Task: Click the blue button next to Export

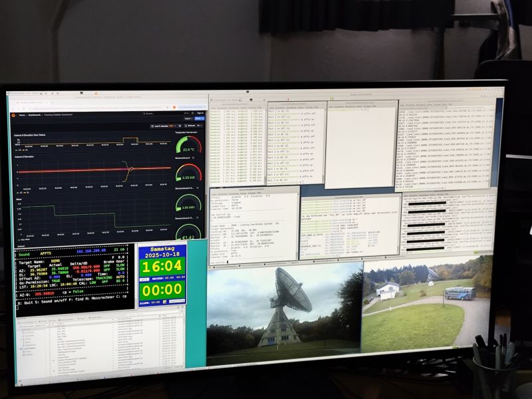Action: click(199, 119)
